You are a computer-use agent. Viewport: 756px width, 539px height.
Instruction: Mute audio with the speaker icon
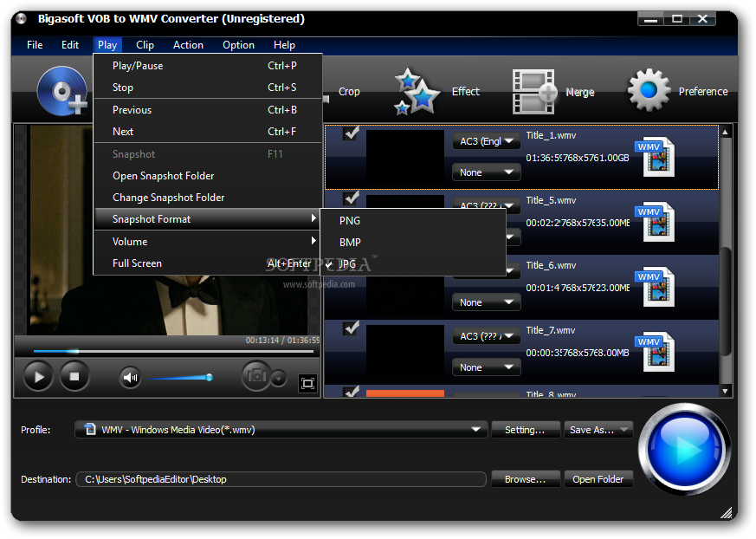pos(130,377)
